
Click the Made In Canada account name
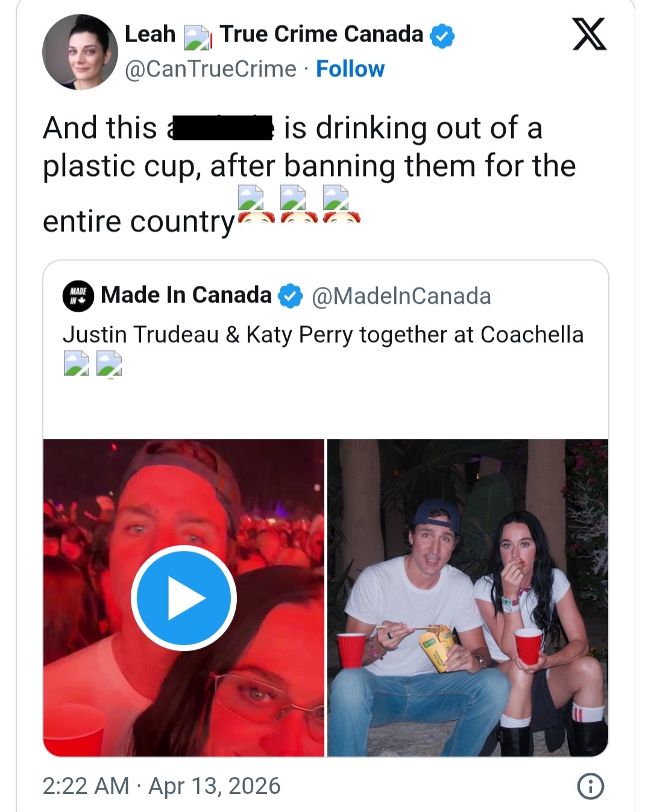(186, 295)
